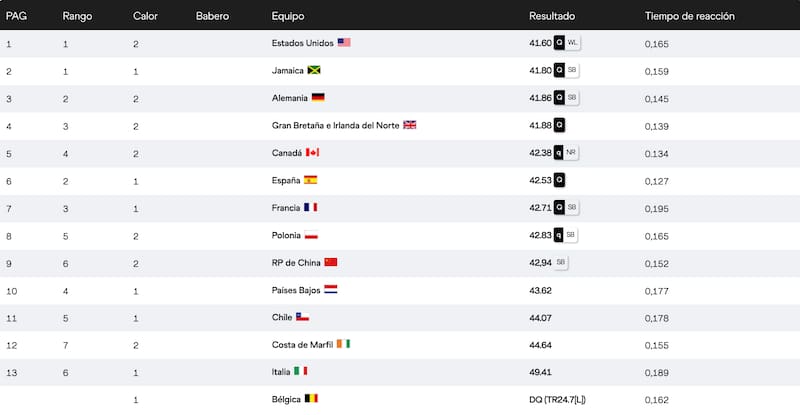Click the Jamaica flag icon
800x415 pixels.
click(314, 70)
